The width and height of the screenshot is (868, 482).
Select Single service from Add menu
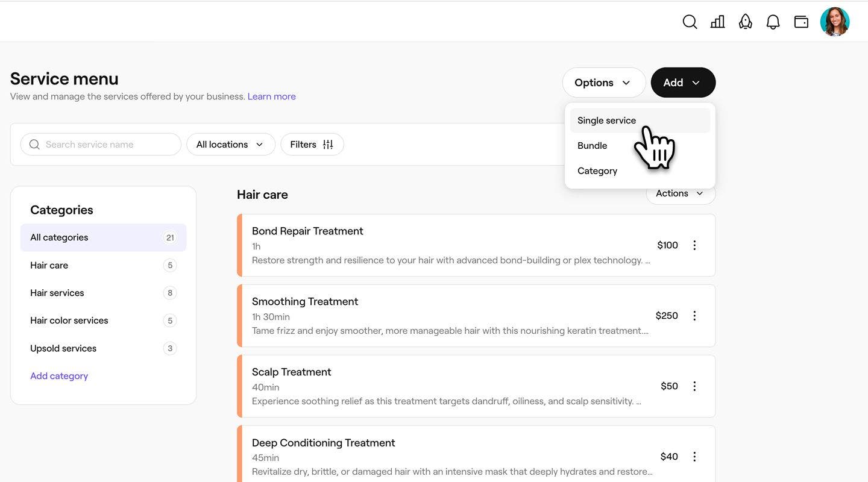(606, 120)
